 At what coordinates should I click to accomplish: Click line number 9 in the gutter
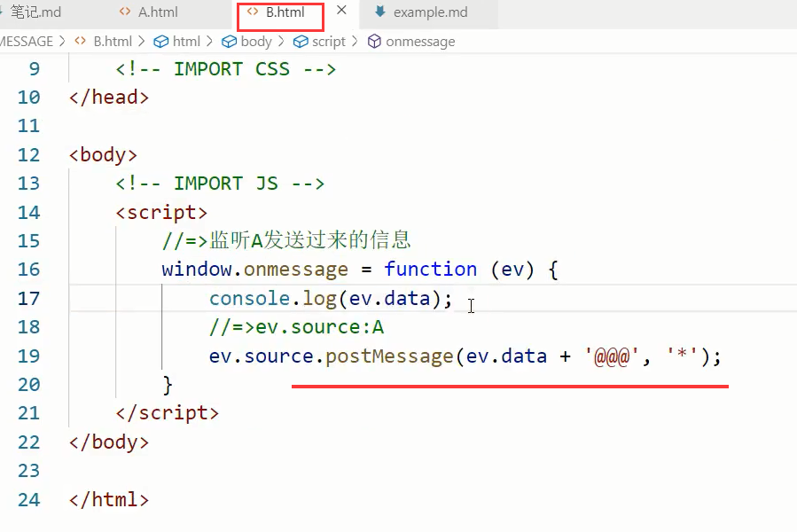[x=34, y=68]
